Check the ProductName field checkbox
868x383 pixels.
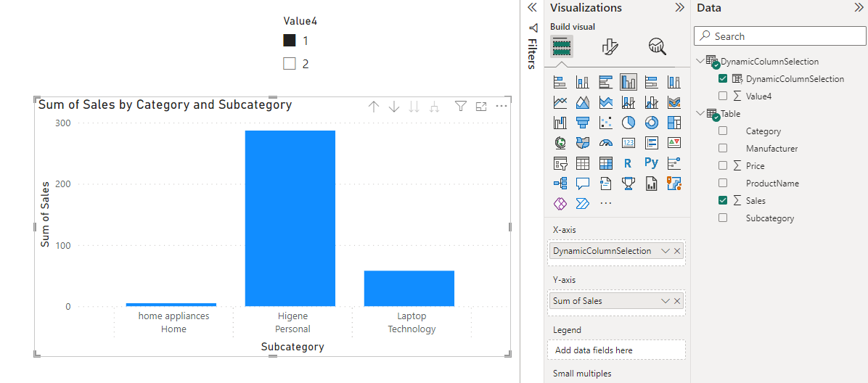pyautogui.click(x=722, y=183)
